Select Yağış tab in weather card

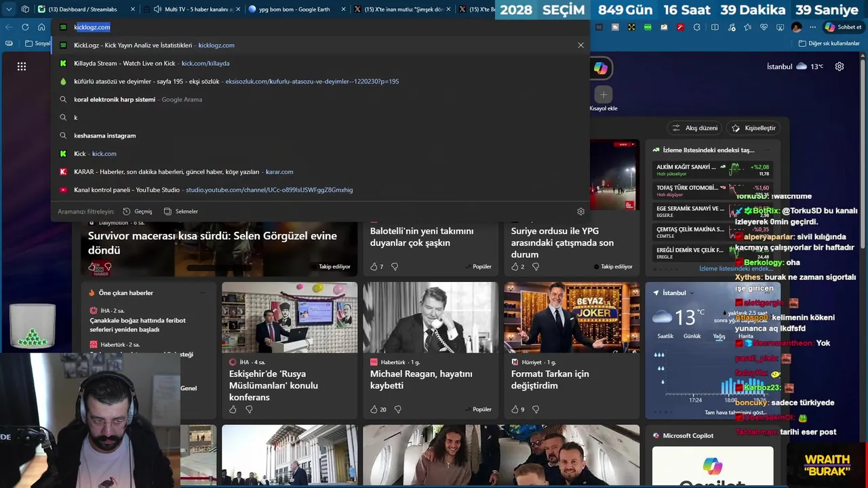coord(719,336)
